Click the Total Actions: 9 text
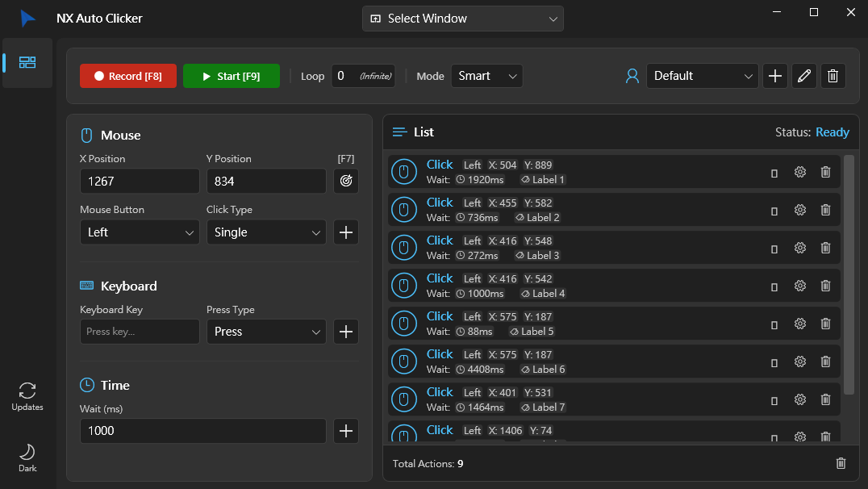Screen dimensions: 868x489 pos(428,463)
